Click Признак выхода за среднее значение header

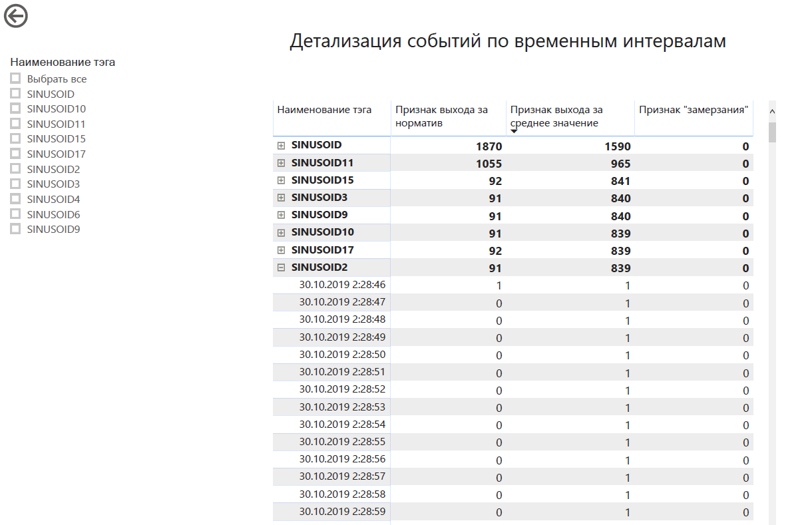(x=556, y=116)
